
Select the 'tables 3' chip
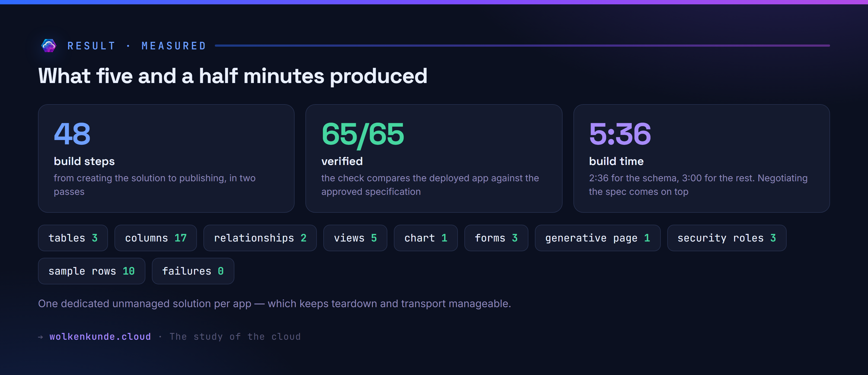73,238
